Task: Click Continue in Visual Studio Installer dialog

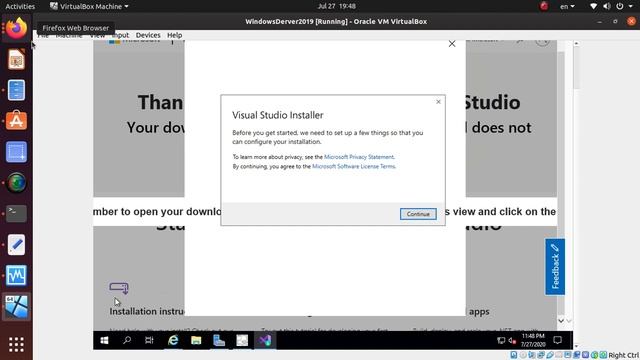Action: tap(418, 214)
